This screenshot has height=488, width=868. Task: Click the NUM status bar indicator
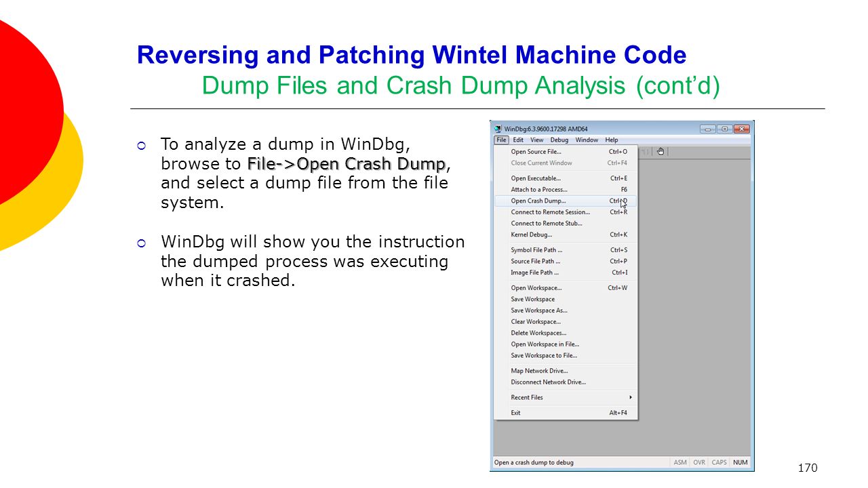click(741, 462)
